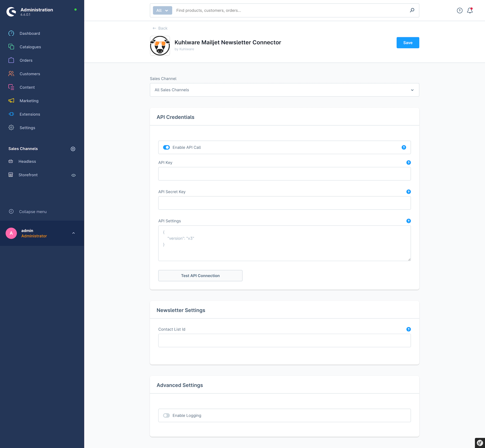Open the All search filter dropdown
The width and height of the screenshot is (485, 448).
coord(162,10)
